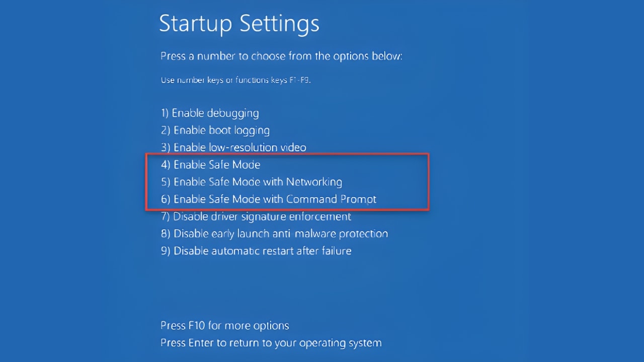Click the prompt to choose from options below
The width and height of the screenshot is (644, 362).
pyautogui.click(x=281, y=56)
